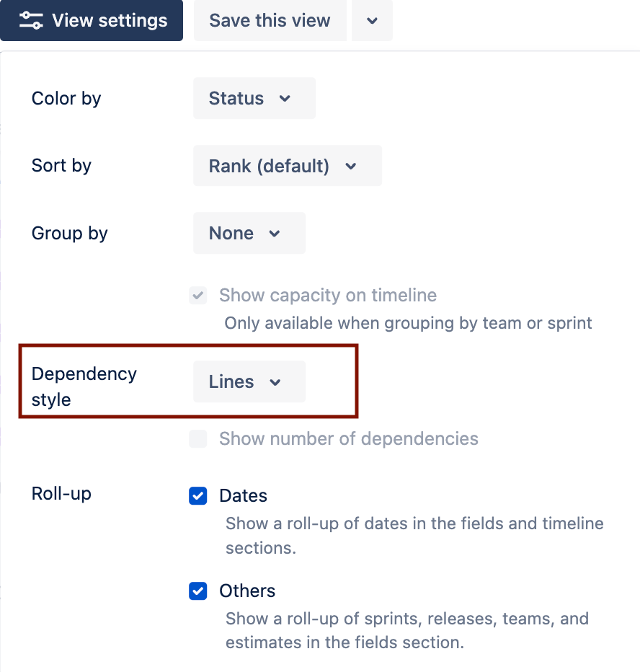Uncheck the Others roll-up checkbox

(198, 591)
